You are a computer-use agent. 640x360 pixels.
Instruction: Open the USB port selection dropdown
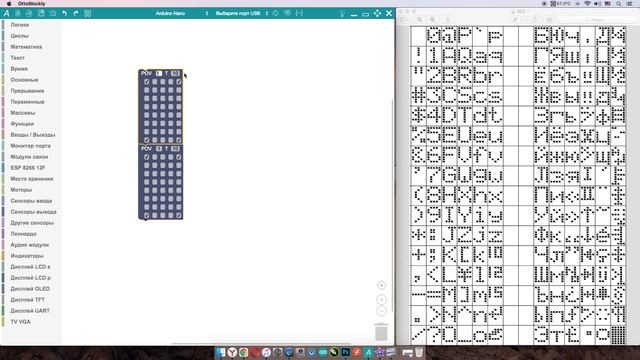click(x=242, y=13)
